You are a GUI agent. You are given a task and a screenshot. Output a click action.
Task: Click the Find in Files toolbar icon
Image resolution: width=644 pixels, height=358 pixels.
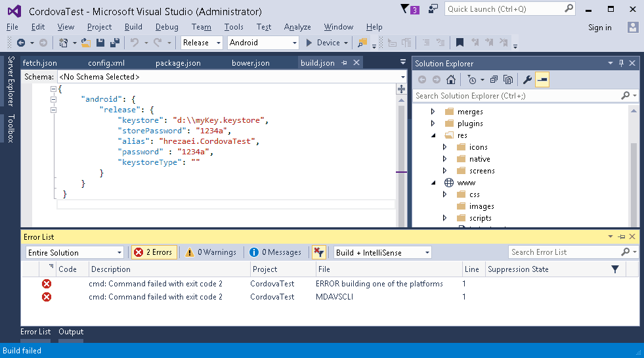coord(362,42)
